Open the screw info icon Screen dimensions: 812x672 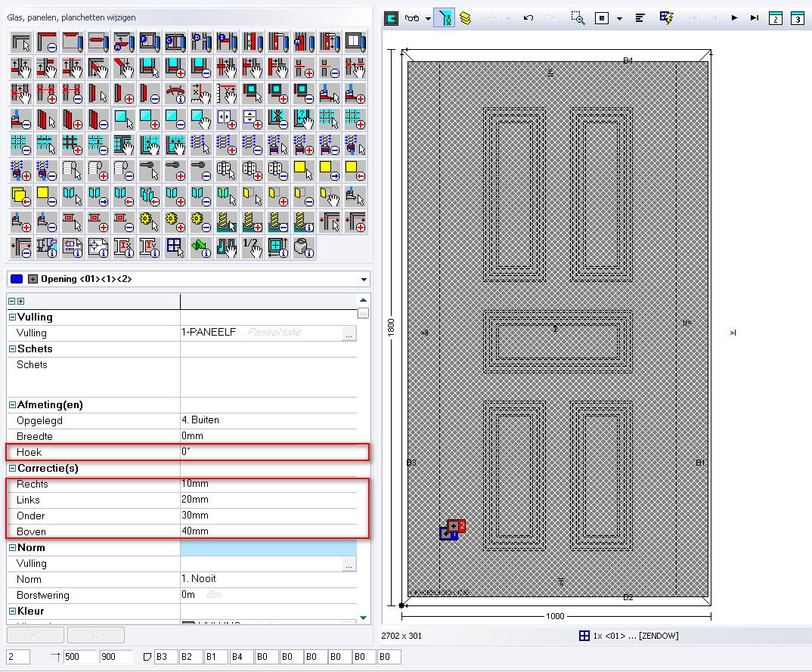click(x=304, y=221)
